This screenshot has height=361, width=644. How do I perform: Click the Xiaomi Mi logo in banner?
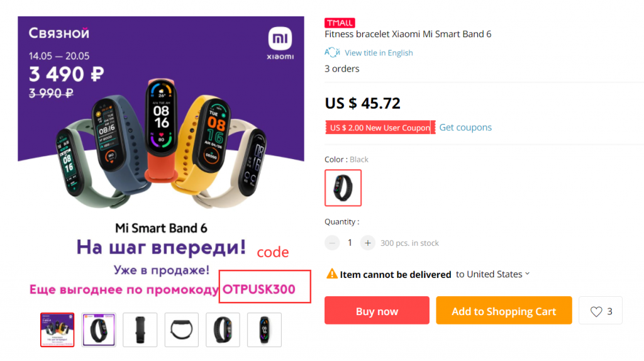[x=280, y=43]
